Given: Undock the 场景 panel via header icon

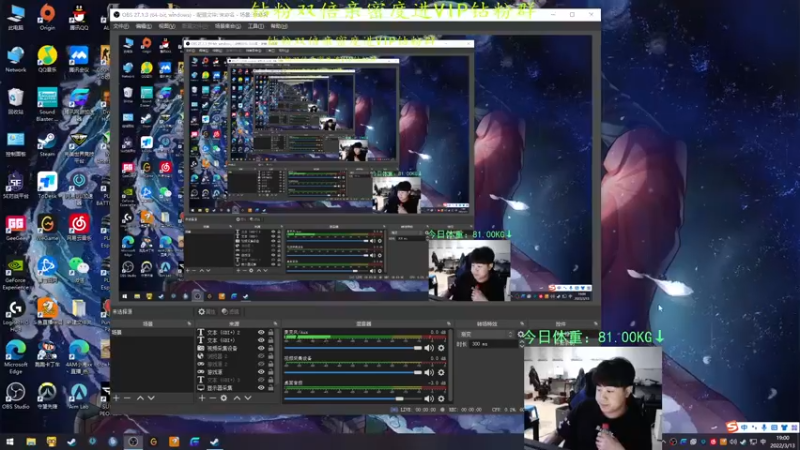Looking at the screenshot, I should click(189, 324).
